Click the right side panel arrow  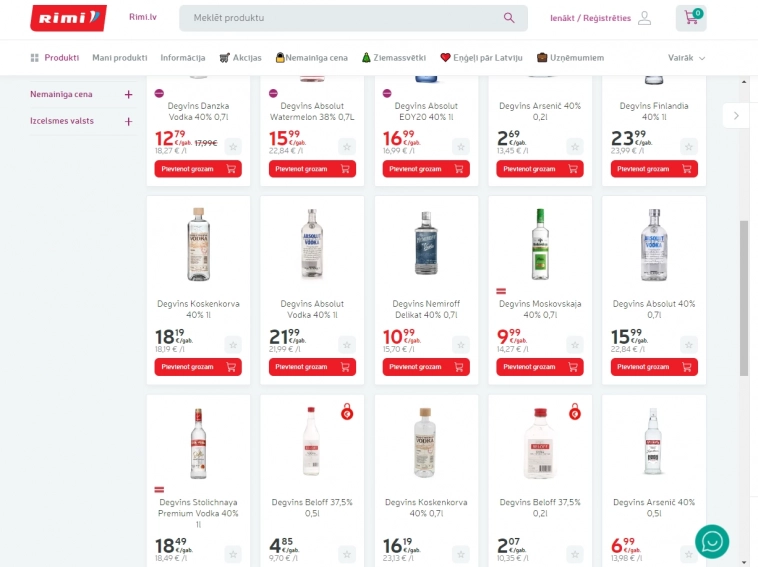pyautogui.click(x=736, y=116)
